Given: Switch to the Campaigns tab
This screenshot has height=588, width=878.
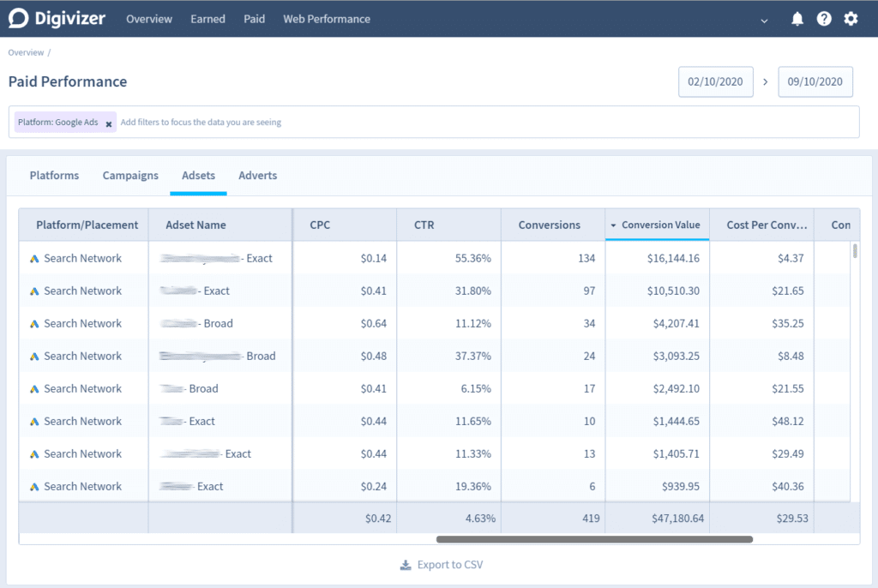Looking at the screenshot, I should point(130,176).
